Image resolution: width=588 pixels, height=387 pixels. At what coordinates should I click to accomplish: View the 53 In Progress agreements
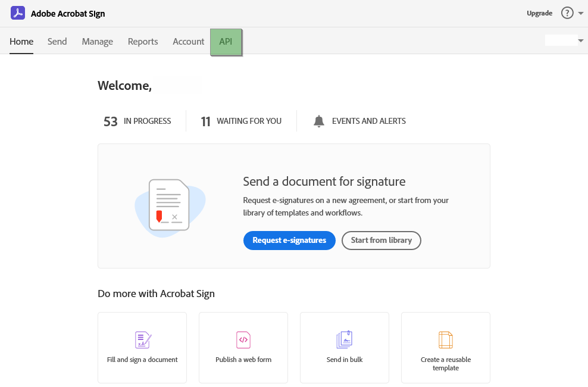click(137, 121)
